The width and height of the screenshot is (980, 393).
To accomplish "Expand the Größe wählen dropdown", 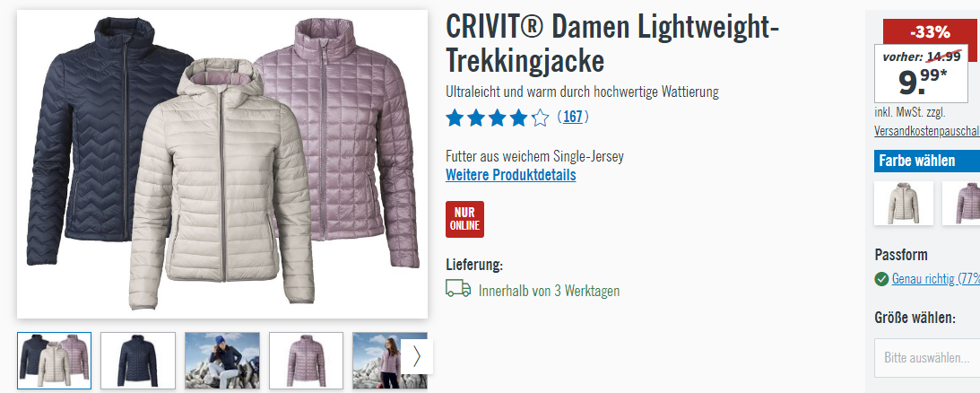I will (x=927, y=358).
